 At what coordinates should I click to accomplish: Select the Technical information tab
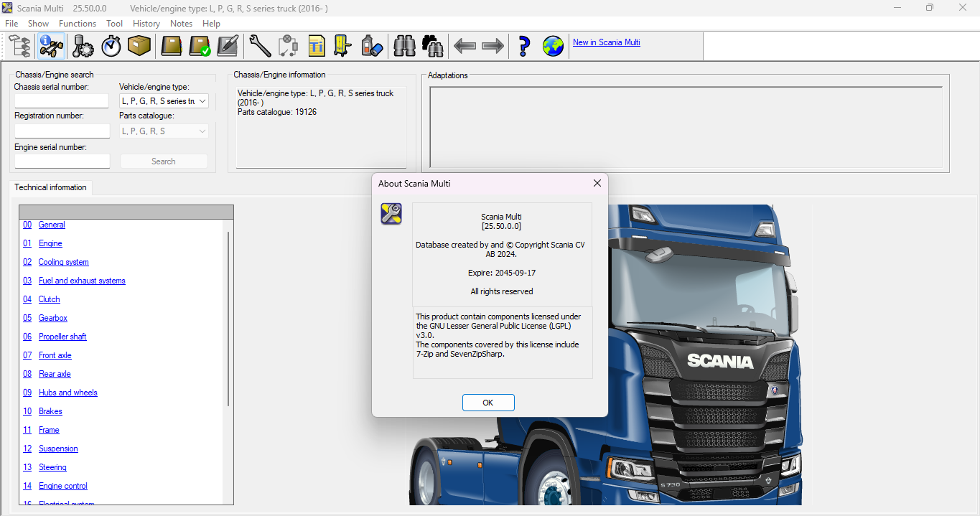point(50,187)
